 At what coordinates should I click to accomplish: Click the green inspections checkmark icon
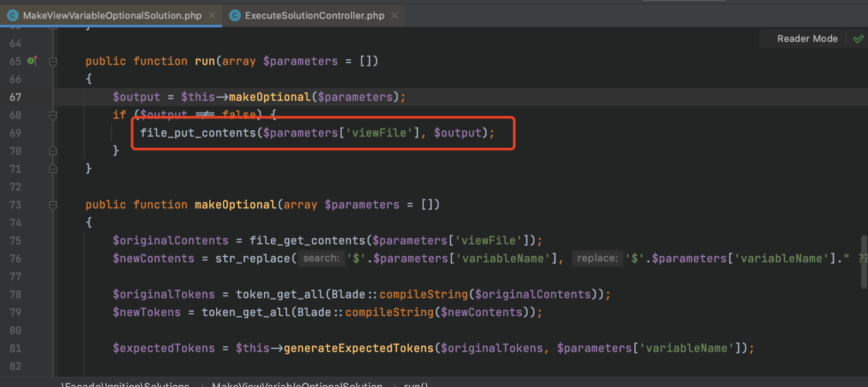click(x=858, y=39)
